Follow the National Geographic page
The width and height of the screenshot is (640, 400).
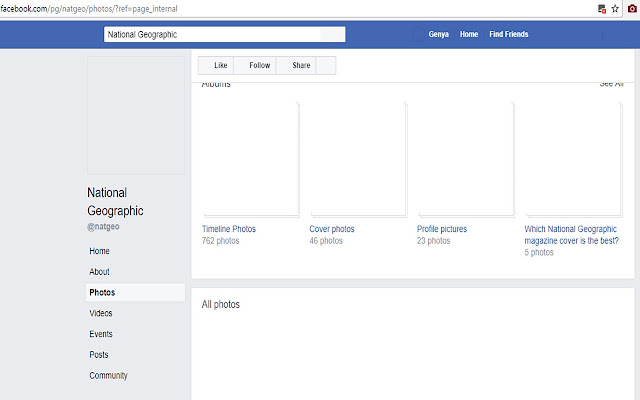pyautogui.click(x=255, y=65)
